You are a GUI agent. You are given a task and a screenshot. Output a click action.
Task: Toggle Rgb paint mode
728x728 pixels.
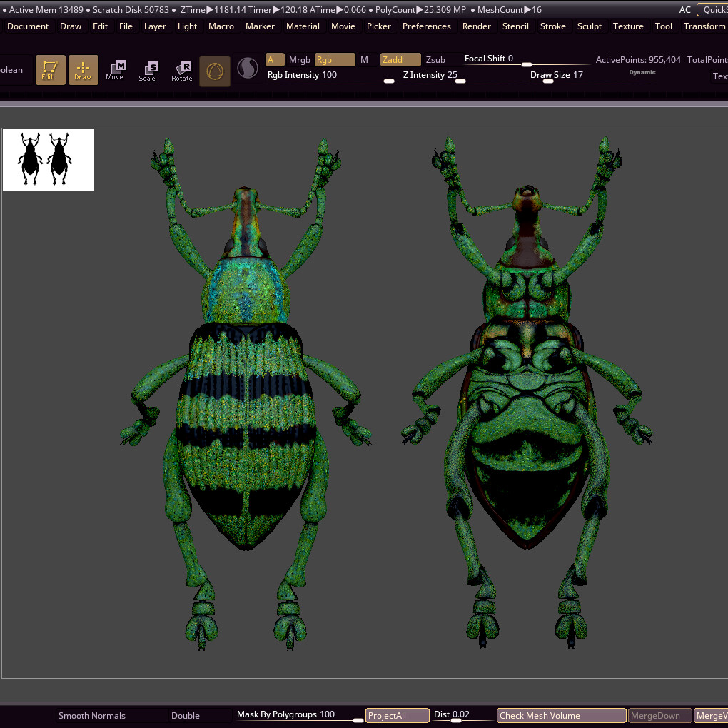pos(335,60)
